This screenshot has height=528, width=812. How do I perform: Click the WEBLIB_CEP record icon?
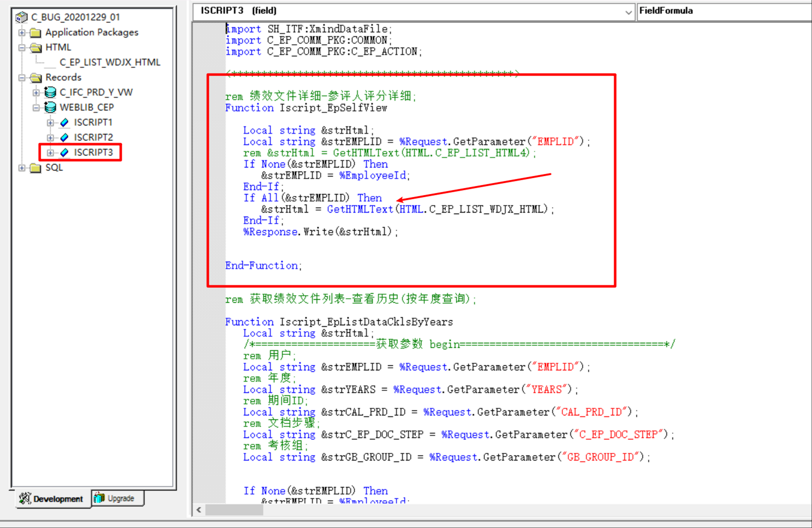point(50,107)
